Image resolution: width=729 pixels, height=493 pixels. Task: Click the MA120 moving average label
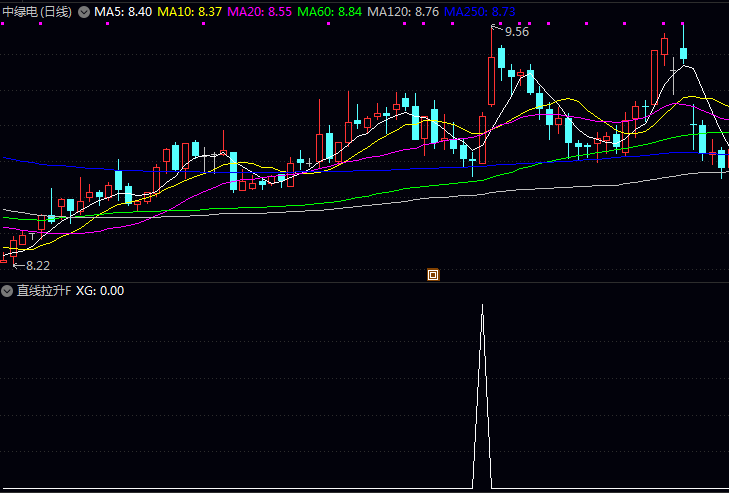[403, 11]
